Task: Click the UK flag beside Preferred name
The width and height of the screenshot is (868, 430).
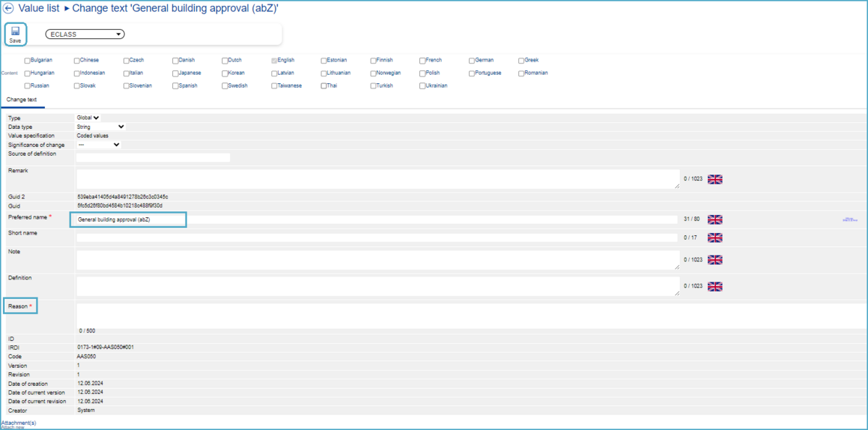Action: 715,219
